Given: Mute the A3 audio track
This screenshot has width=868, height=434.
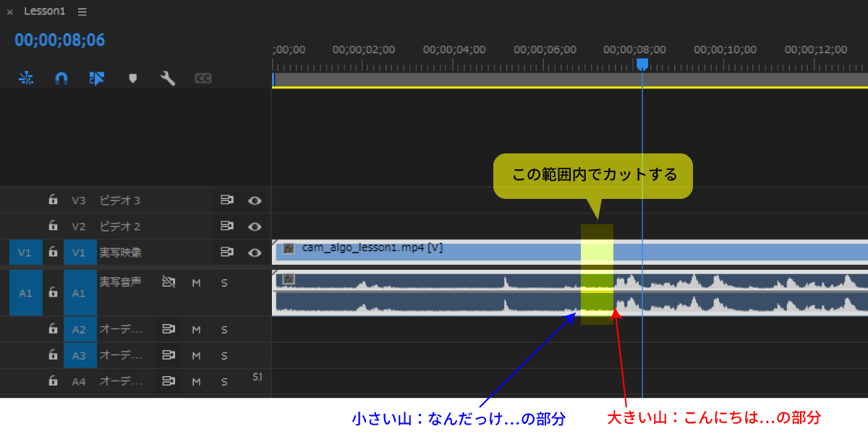Looking at the screenshot, I should click(x=196, y=356).
